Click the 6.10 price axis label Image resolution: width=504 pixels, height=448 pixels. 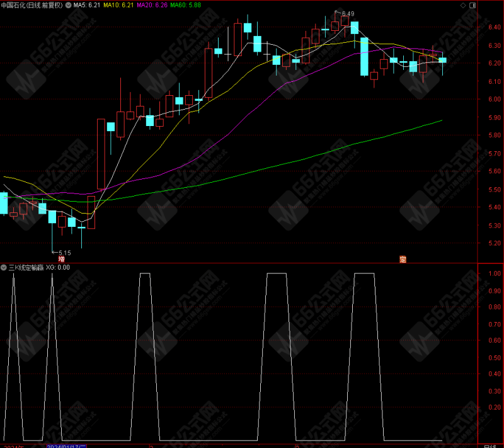tap(495, 82)
